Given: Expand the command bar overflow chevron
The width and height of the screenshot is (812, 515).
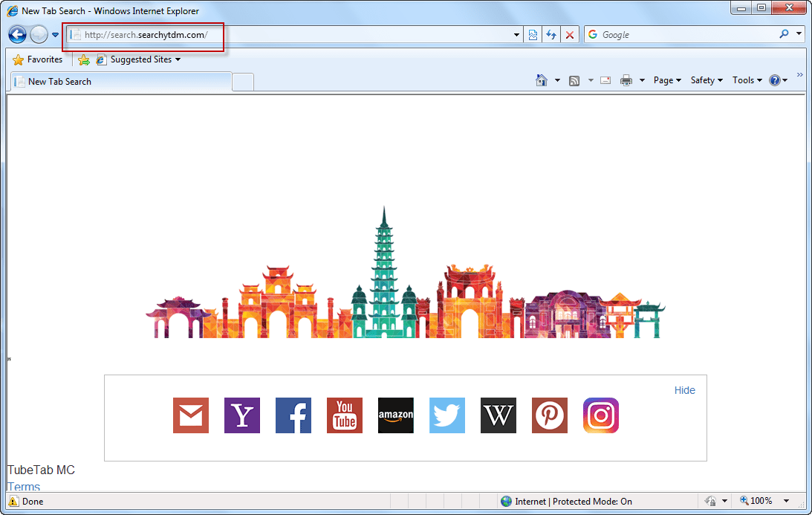Looking at the screenshot, I should (800, 75).
